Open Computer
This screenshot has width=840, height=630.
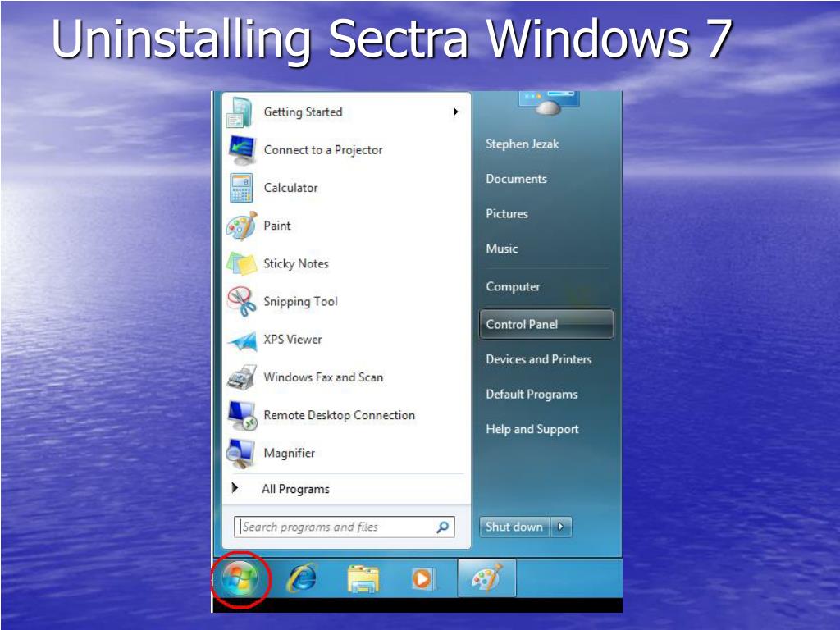(x=513, y=286)
